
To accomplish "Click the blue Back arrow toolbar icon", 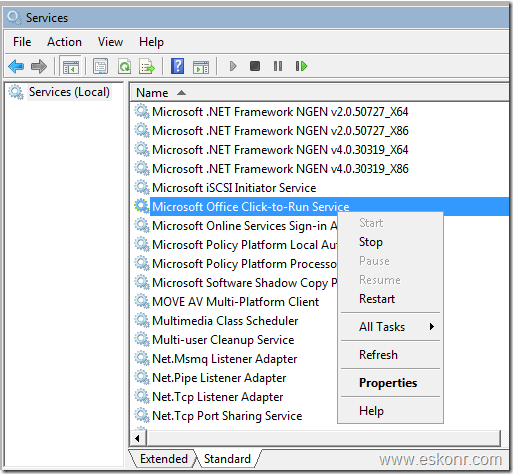I will [x=16, y=66].
